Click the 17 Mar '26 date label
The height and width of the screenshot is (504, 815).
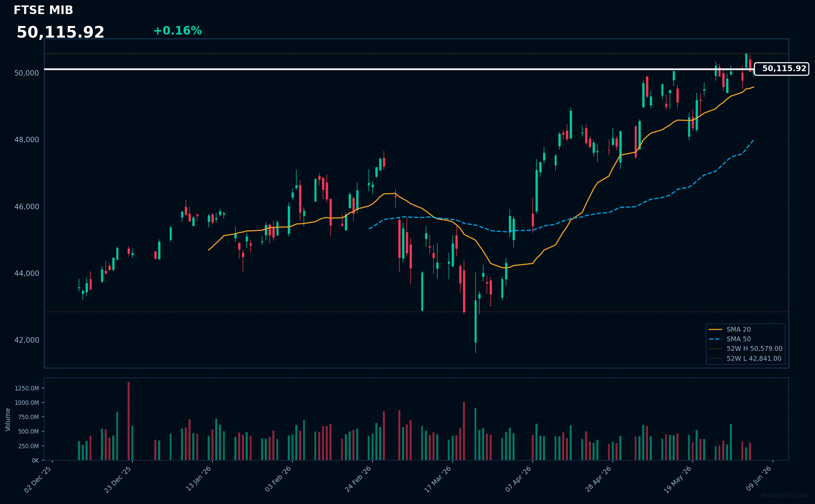438,479
